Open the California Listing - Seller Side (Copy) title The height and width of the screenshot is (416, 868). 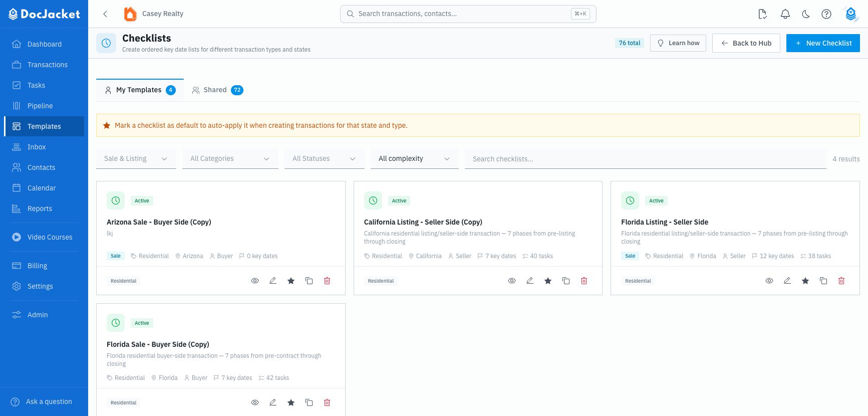(423, 222)
